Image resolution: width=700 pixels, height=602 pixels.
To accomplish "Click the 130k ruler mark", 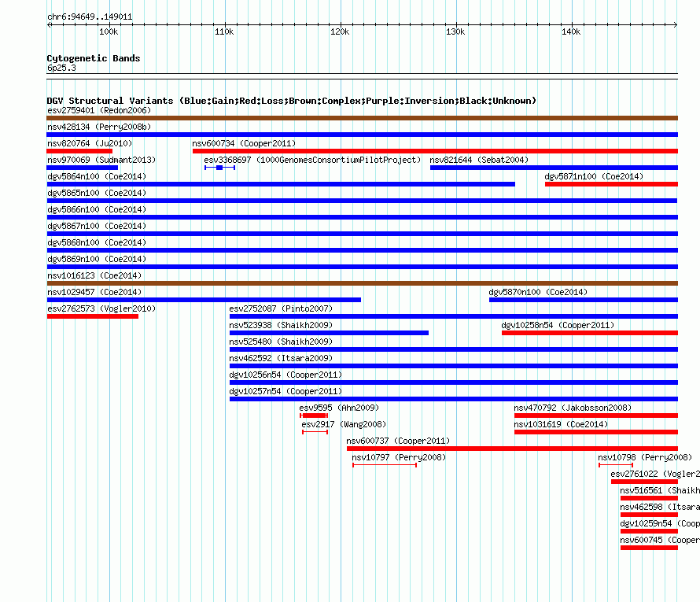I will (455, 31).
